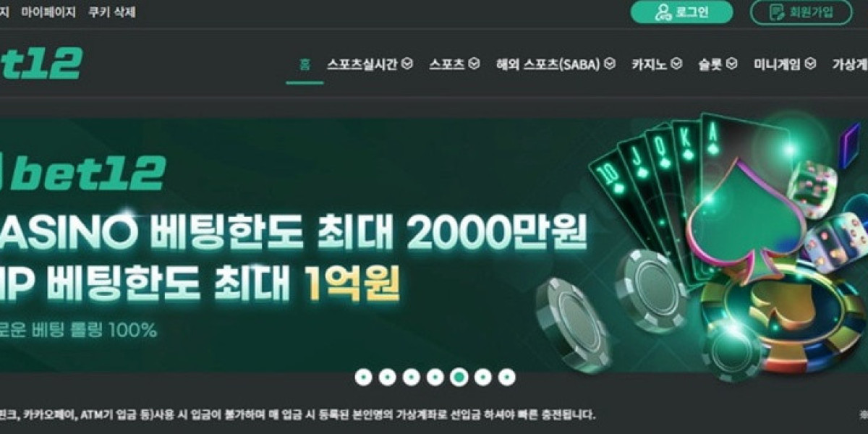Go to the 홈 tab
Viewport: 868px width, 434px height.
tap(305, 64)
